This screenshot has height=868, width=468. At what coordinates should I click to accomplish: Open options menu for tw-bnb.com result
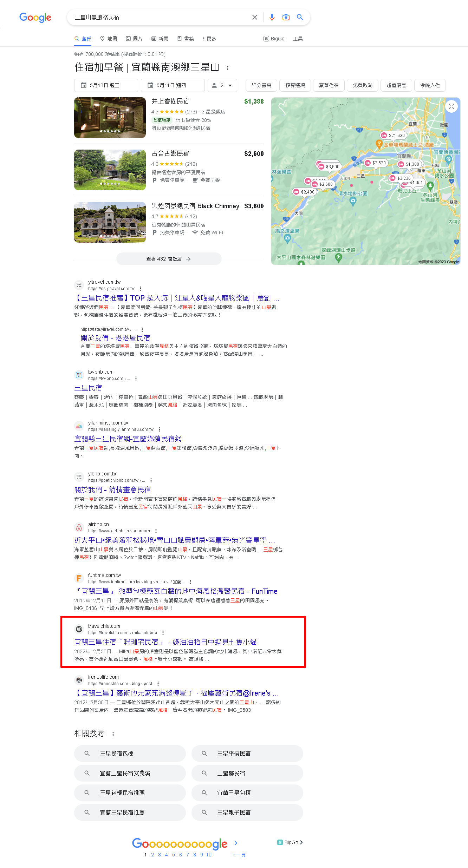click(x=136, y=379)
